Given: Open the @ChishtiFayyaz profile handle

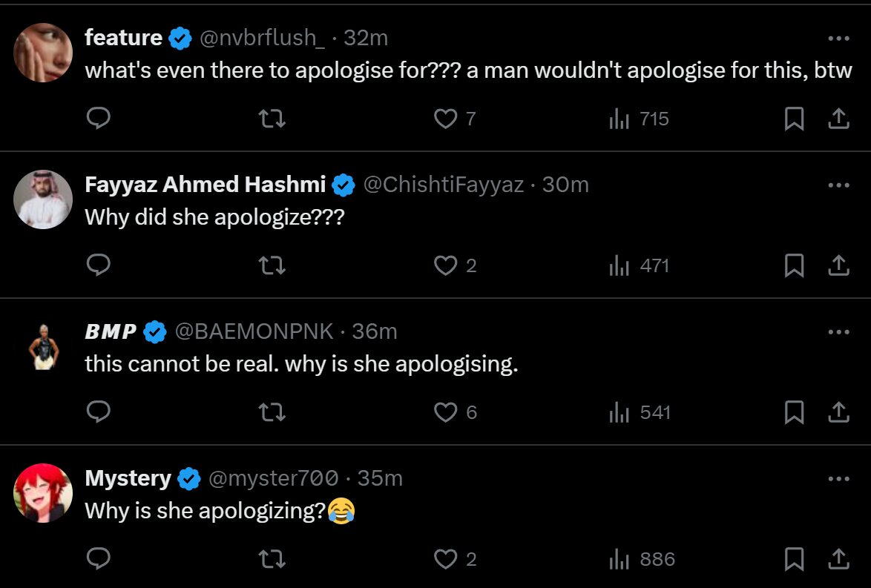Looking at the screenshot, I should point(443,185).
